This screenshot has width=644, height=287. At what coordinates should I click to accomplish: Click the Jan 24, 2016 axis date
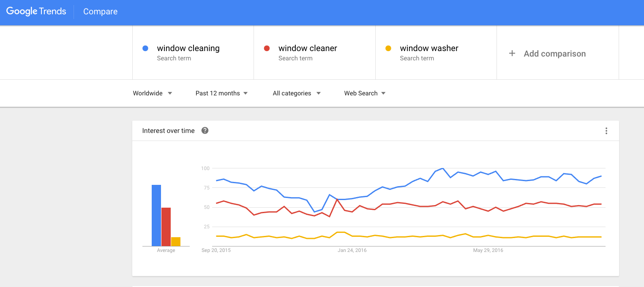click(x=352, y=250)
